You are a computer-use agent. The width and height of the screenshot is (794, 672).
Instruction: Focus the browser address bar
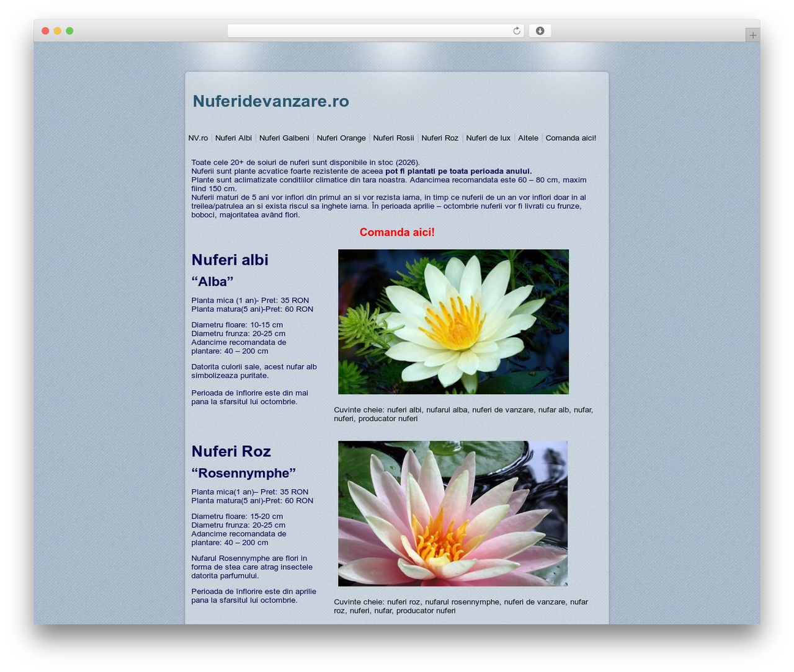[x=375, y=31]
